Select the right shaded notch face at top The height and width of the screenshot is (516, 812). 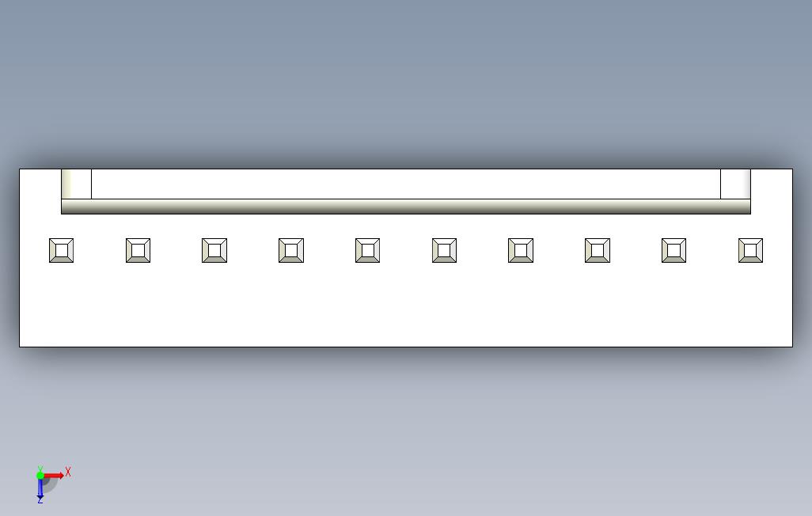735,184
